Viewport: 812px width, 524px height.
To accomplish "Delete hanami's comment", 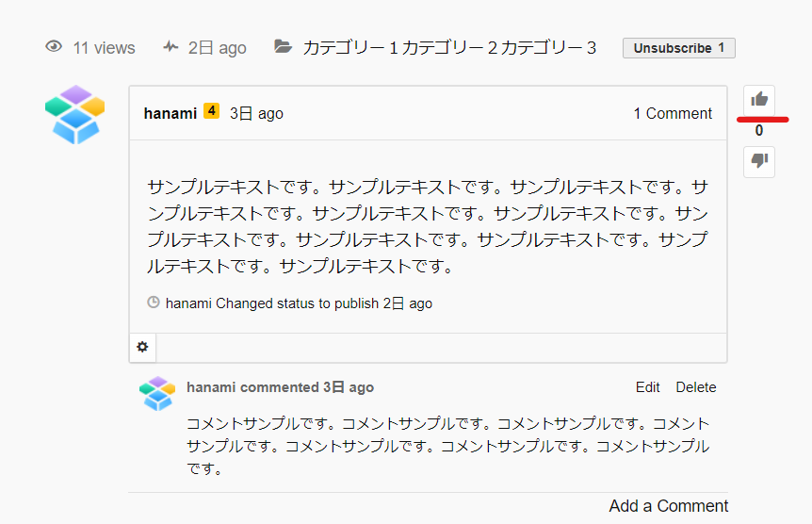I will (x=695, y=387).
